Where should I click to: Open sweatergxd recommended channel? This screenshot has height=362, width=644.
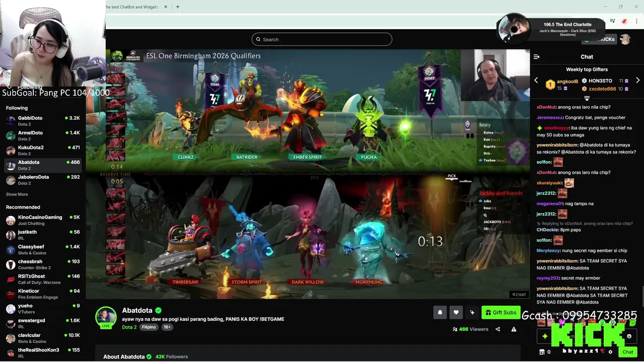coord(43,323)
